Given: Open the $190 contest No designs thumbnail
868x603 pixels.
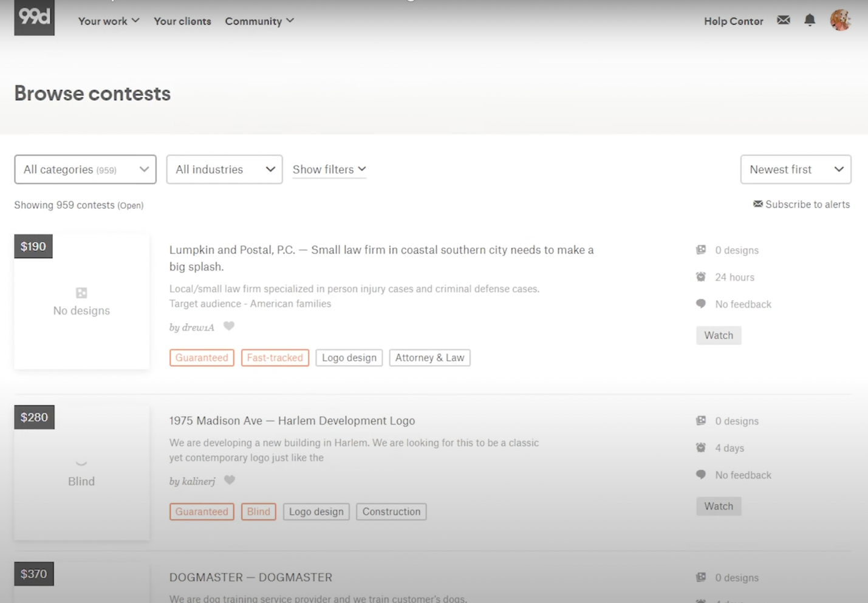Looking at the screenshot, I should (81, 302).
